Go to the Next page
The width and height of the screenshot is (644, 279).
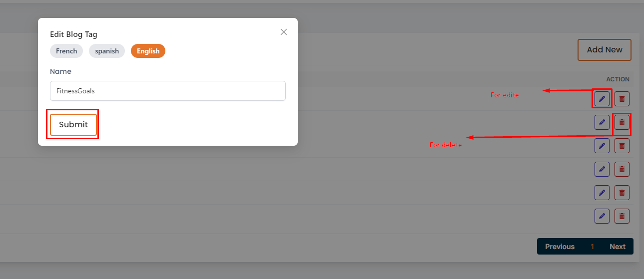pyautogui.click(x=618, y=247)
